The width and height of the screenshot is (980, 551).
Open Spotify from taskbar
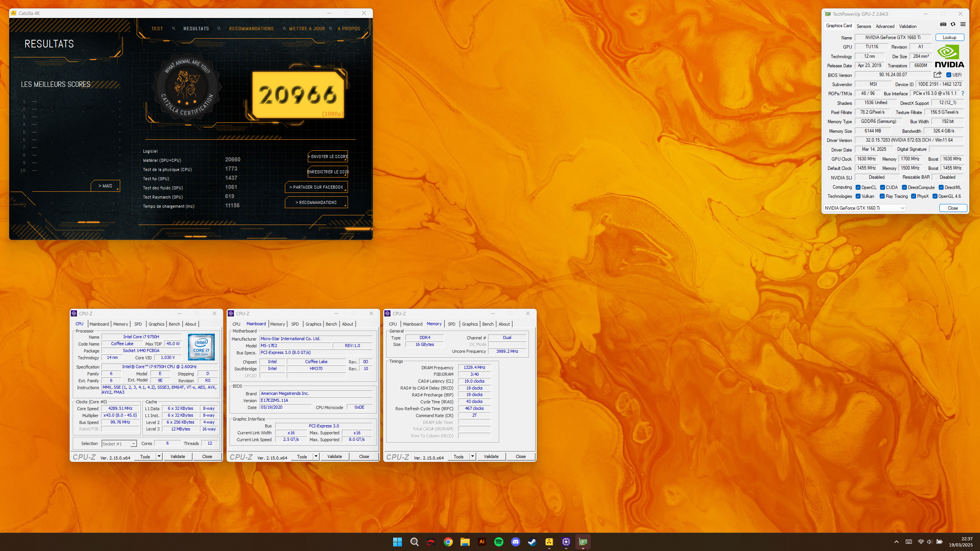pos(498,542)
